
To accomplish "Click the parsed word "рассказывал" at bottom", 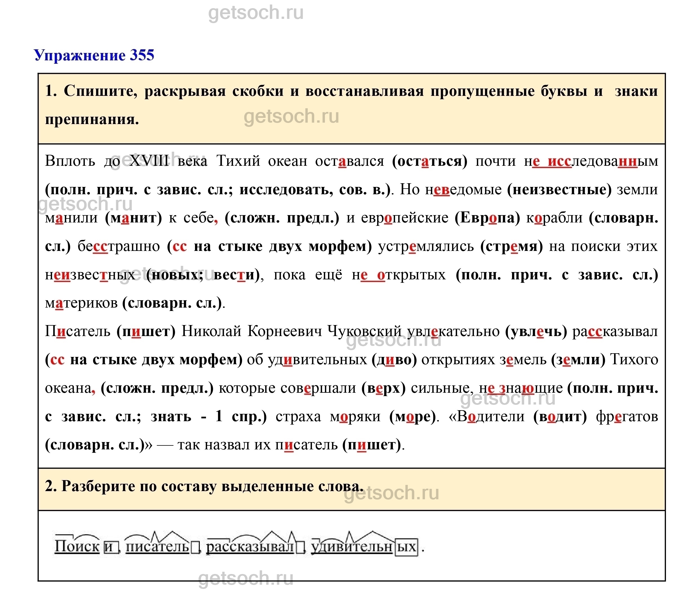I will [250, 547].
